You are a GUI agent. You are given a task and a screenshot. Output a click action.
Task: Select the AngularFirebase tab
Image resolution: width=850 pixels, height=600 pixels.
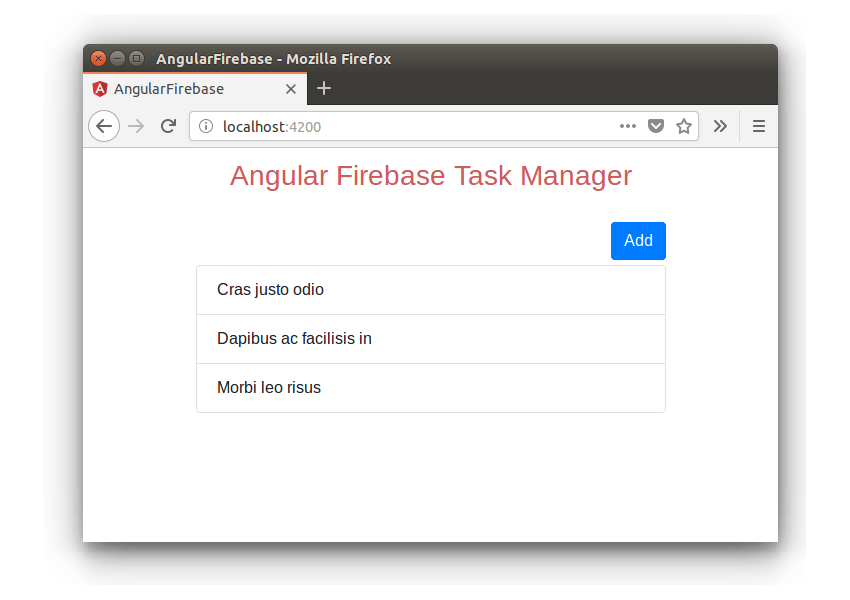coord(195,89)
